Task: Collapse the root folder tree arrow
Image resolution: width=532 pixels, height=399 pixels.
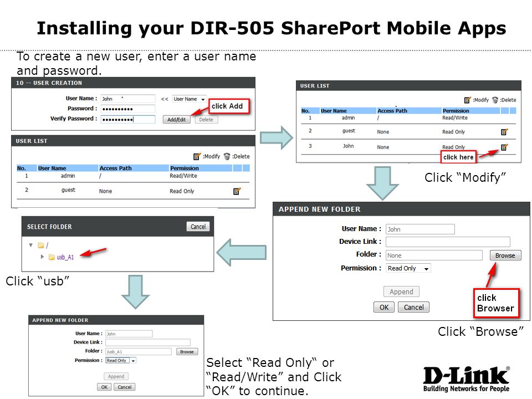Action: click(x=31, y=245)
